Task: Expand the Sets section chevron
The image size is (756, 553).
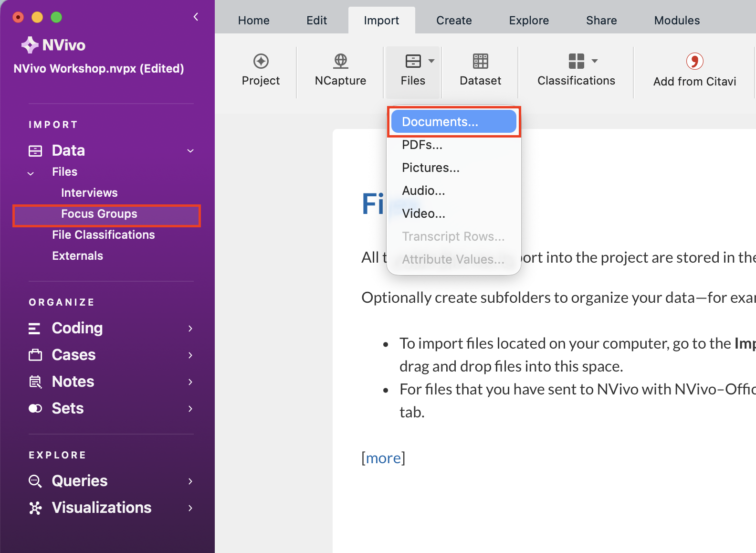Action: (190, 409)
